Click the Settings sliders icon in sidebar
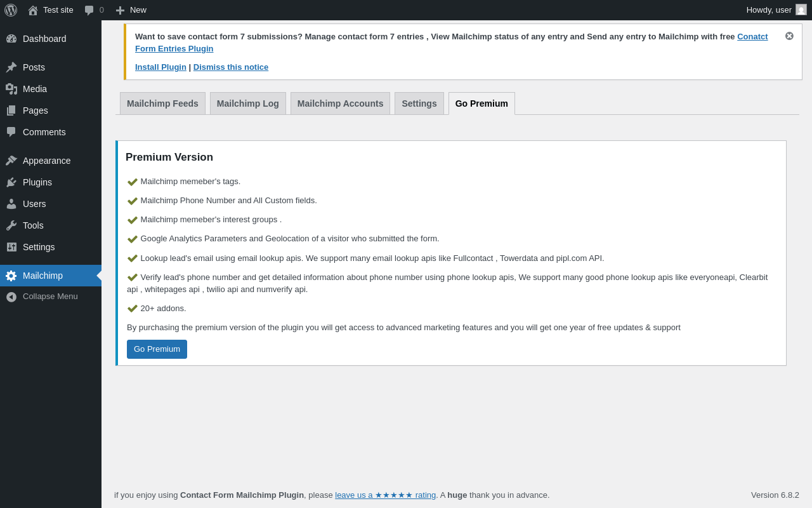Image resolution: width=812 pixels, height=508 pixels. [x=11, y=247]
